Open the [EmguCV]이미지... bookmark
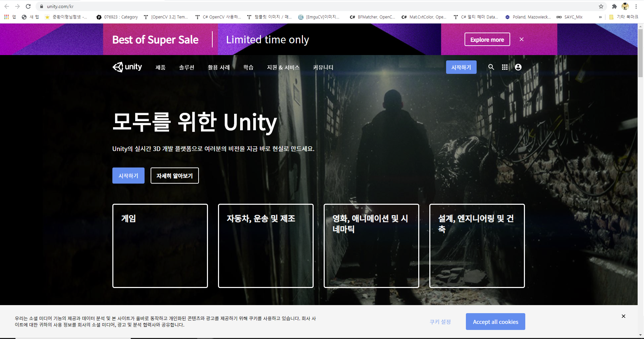This screenshot has height=339, width=644. click(319, 17)
